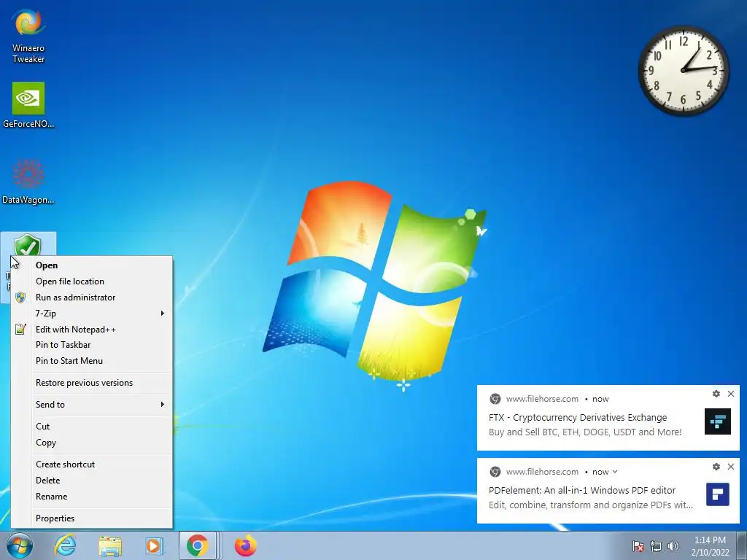Launch Firefox from the taskbar
This screenshot has width=747, height=560.
coord(246,545)
